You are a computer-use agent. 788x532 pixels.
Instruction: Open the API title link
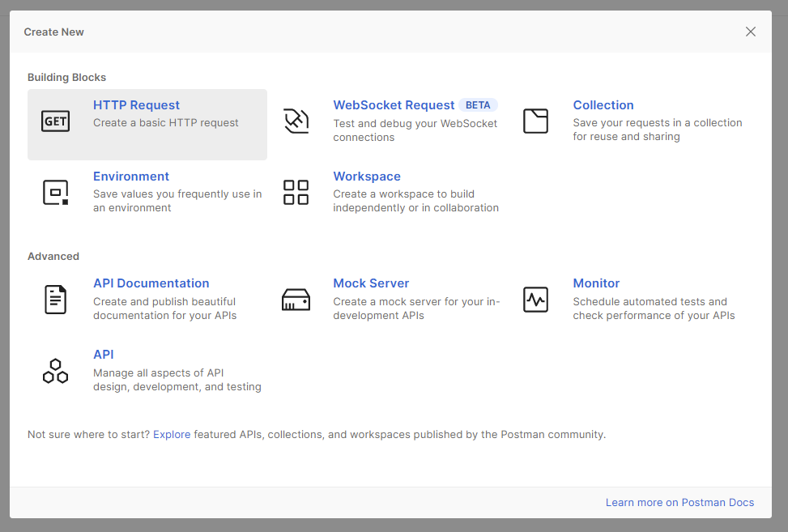[x=104, y=355]
